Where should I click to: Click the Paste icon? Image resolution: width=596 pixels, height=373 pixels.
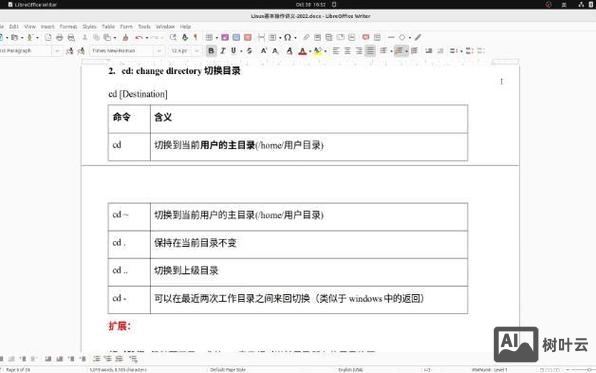pyautogui.click(x=107, y=37)
